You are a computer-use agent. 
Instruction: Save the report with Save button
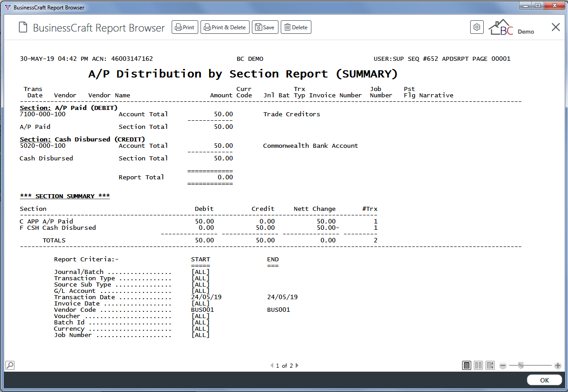click(x=265, y=27)
